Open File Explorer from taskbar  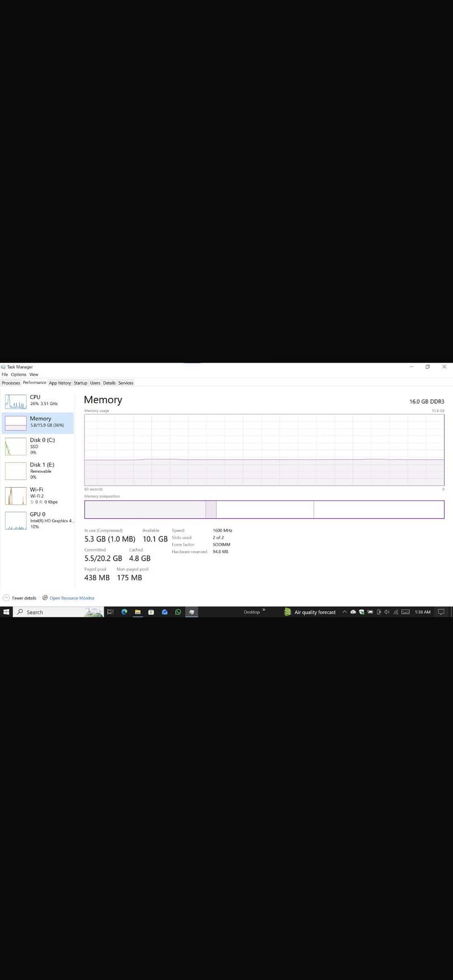(137, 612)
